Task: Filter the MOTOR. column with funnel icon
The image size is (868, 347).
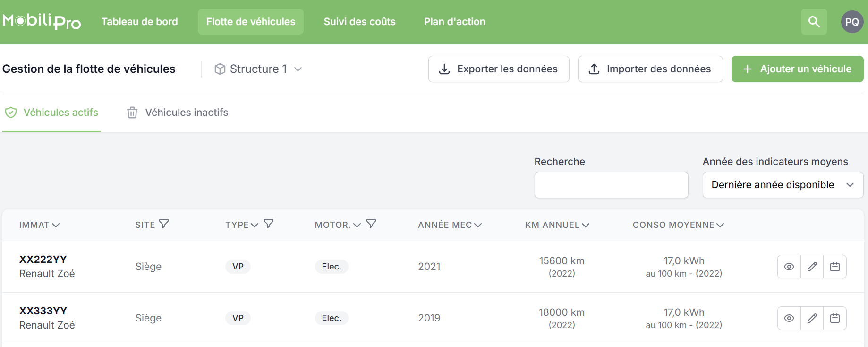Action: pyautogui.click(x=371, y=224)
